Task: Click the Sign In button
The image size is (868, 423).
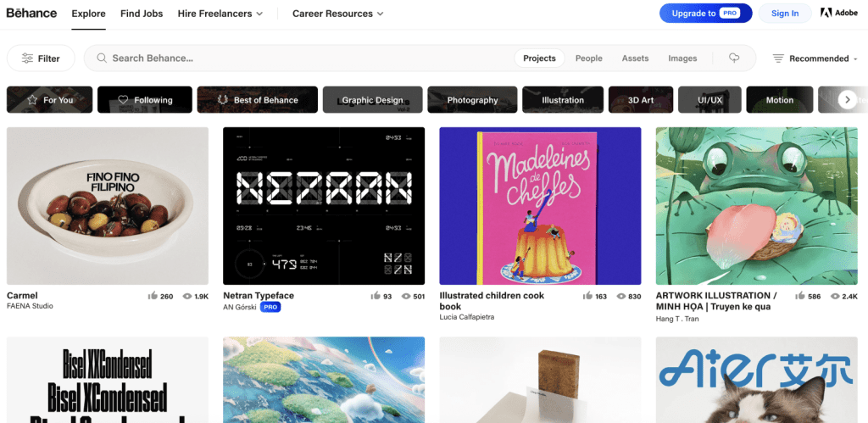Action: pos(784,14)
